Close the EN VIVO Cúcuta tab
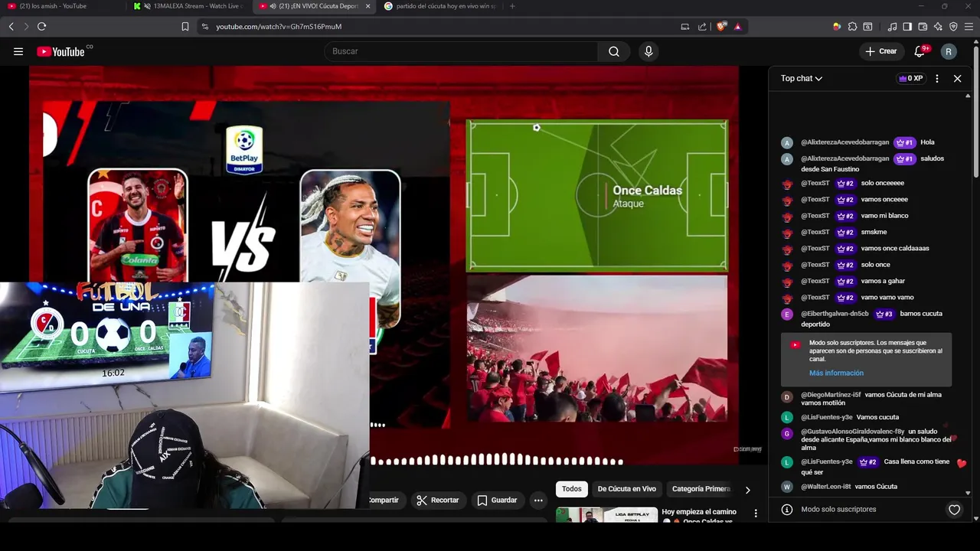 368,6
